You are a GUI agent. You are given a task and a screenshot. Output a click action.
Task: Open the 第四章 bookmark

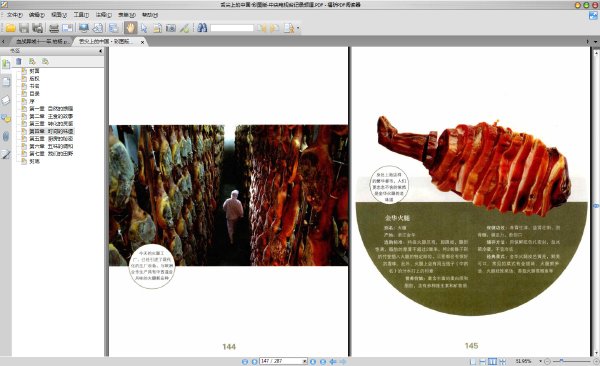[51, 131]
